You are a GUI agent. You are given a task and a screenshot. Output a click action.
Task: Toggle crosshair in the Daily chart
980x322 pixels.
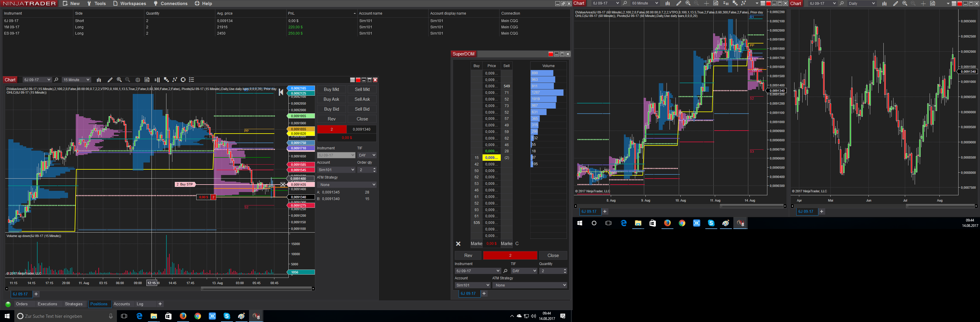coord(923,3)
